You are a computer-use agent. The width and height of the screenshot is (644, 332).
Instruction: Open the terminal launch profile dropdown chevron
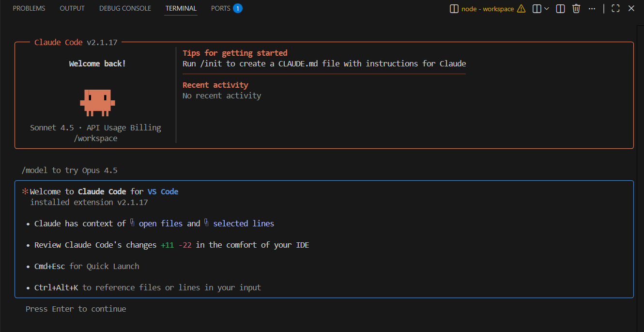tap(547, 9)
